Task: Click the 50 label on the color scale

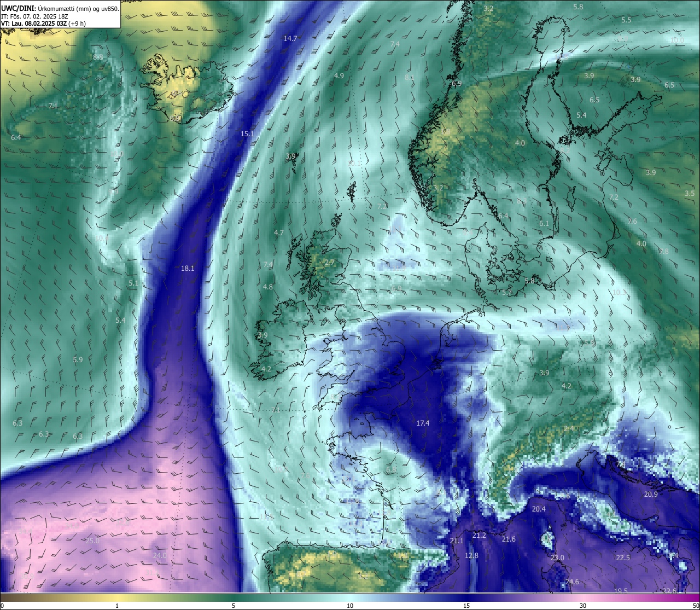Action: tap(696, 606)
